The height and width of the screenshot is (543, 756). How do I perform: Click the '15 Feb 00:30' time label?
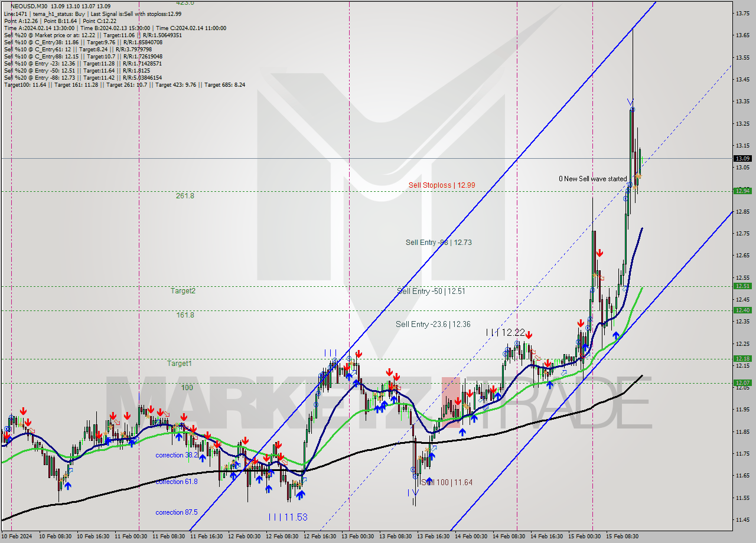(584, 537)
